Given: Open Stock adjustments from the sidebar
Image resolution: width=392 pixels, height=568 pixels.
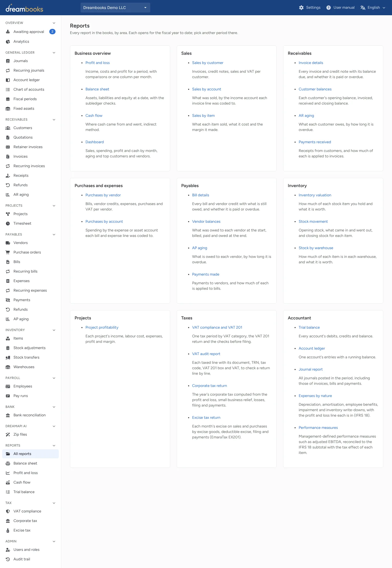Looking at the screenshot, I should coord(30,348).
